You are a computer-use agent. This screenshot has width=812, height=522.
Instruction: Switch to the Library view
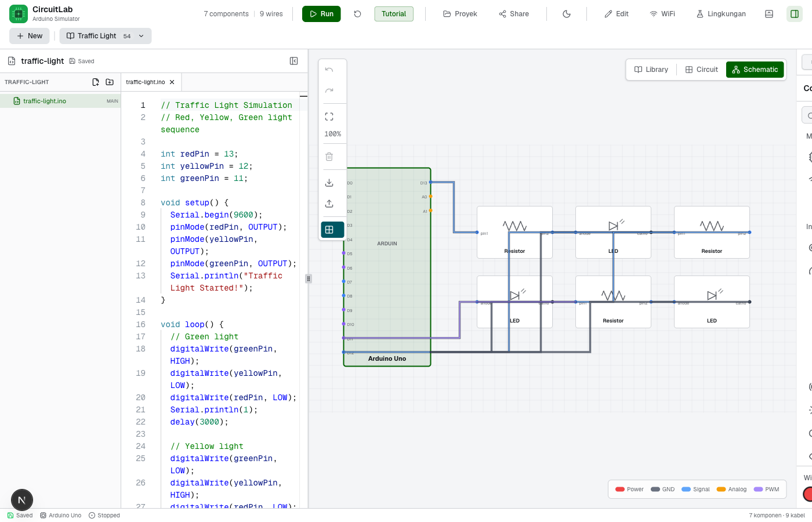pyautogui.click(x=651, y=70)
